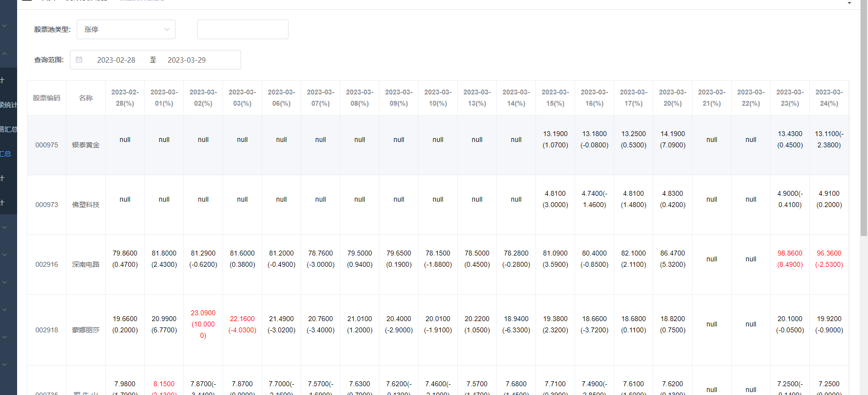This screenshot has width=868, height=395.
Task: Click the dropdown arrow in the 涨停 selector
Action: pos(167,29)
